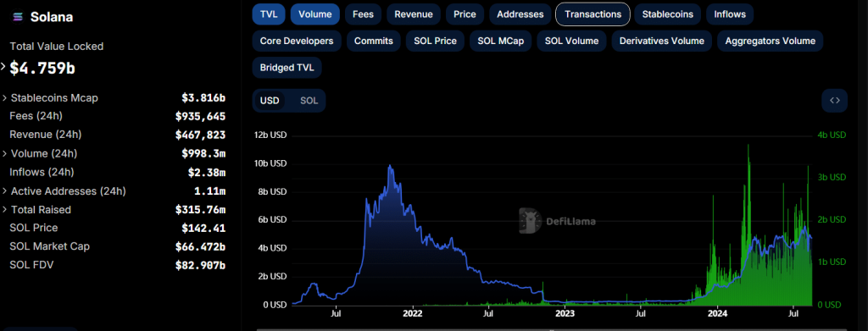
Task: Enable the SOL Price series
Action: click(435, 41)
